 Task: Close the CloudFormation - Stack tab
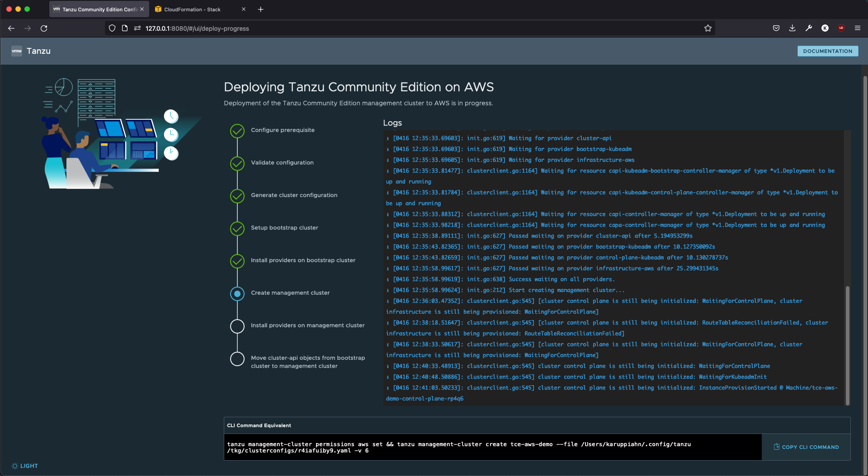tap(244, 9)
